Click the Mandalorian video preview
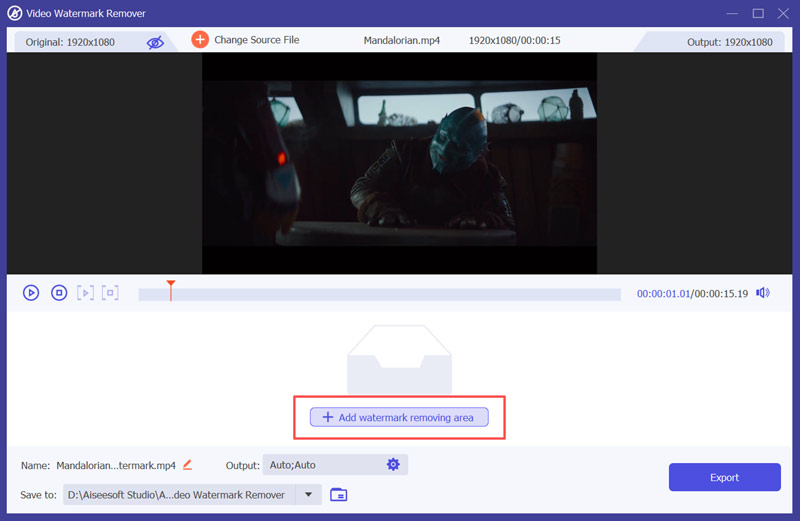The width and height of the screenshot is (800, 521). click(399, 163)
